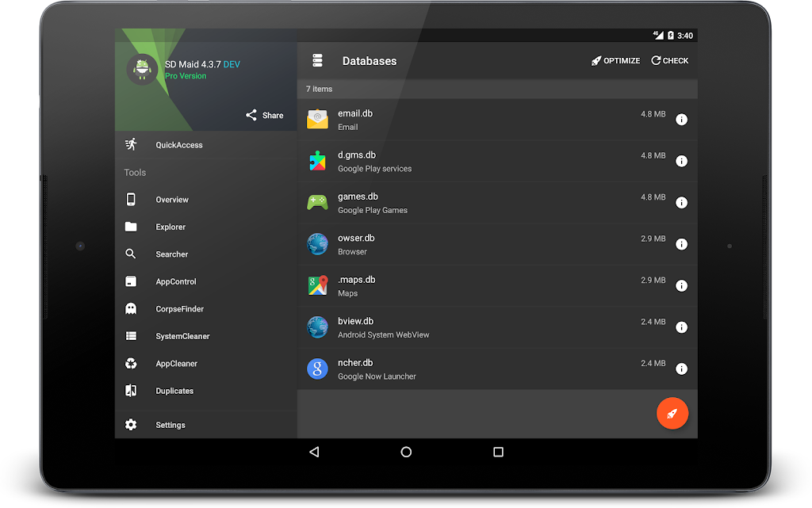Click the CorpseFinder ghost icon
The height and width of the screenshot is (508, 812).
(131, 309)
